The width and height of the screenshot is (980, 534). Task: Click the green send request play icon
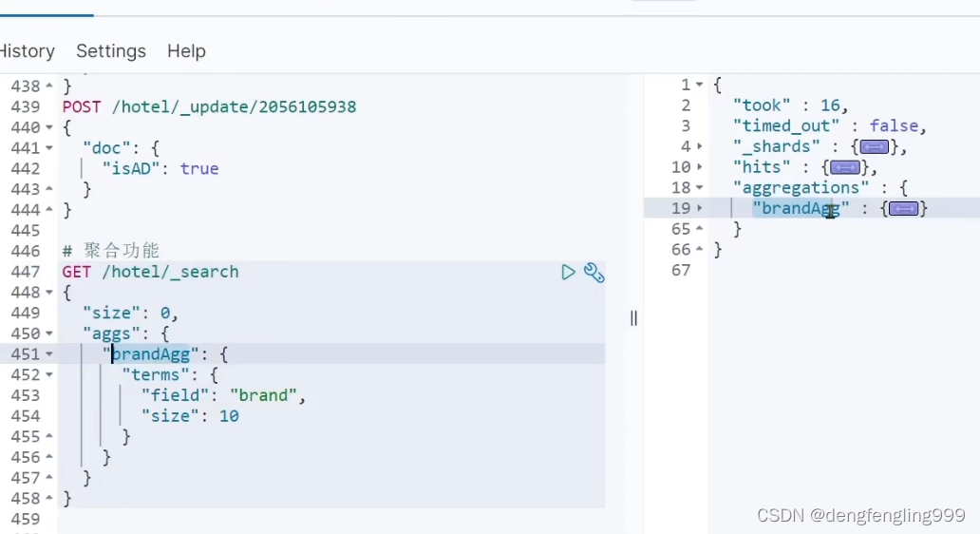pyautogui.click(x=568, y=273)
